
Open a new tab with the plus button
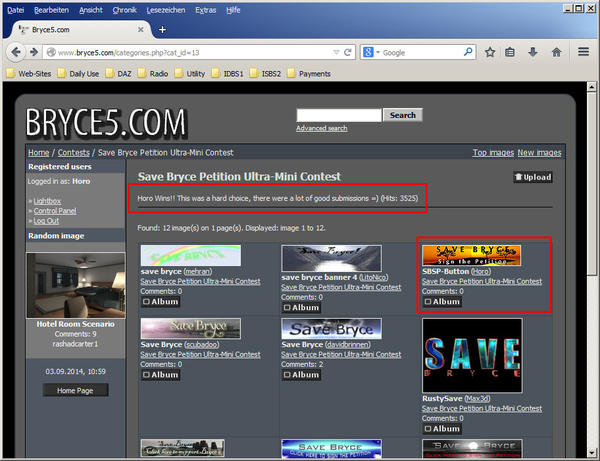[162, 30]
